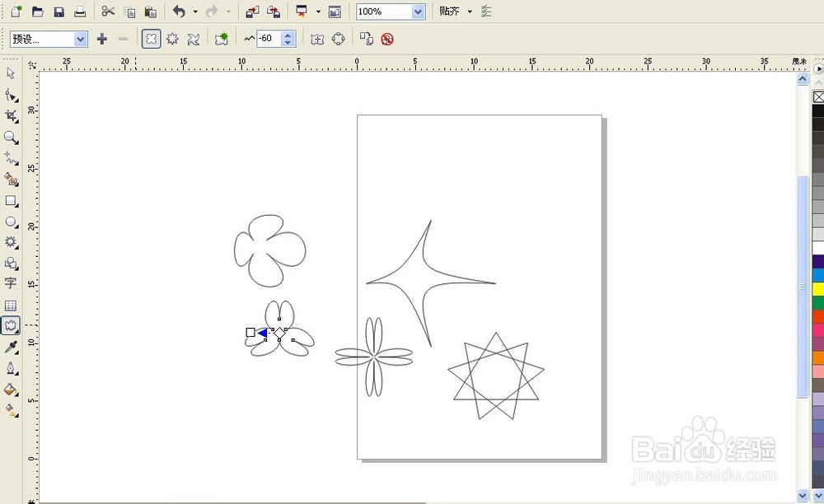Screen dimensions: 824x504
Task: Expand the 贴齐 snap dropdown arrow
Action: point(470,11)
